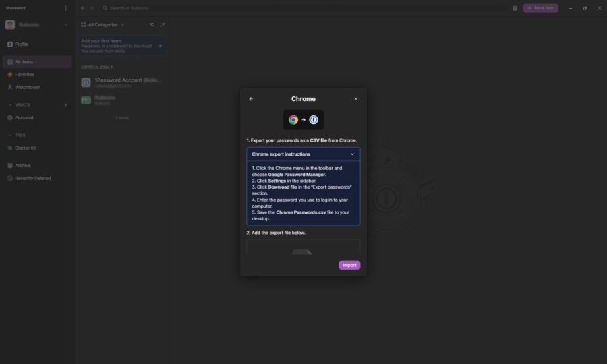This screenshot has width=607, height=364.
Task: Click the Favorites star icon
Action: pos(10,75)
